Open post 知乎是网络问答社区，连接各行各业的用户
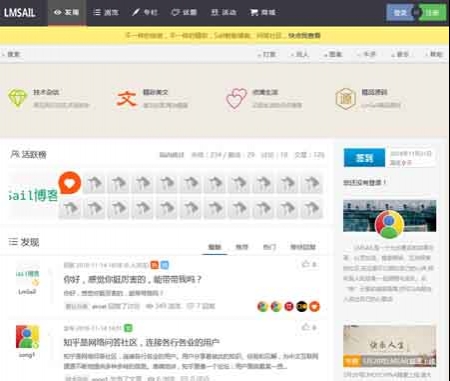This screenshot has height=381, width=450. tap(141, 342)
